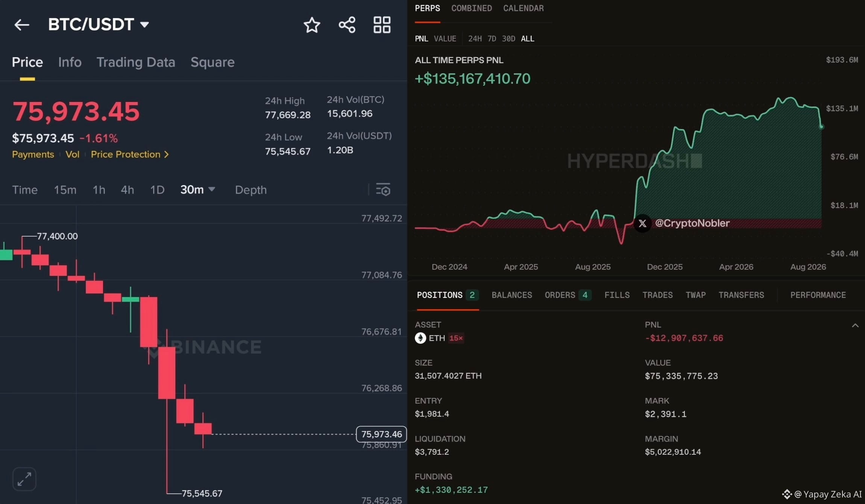
Task: Click the 24h Vol(BTC) value 15,601.96
Action: [x=349, y=114]
